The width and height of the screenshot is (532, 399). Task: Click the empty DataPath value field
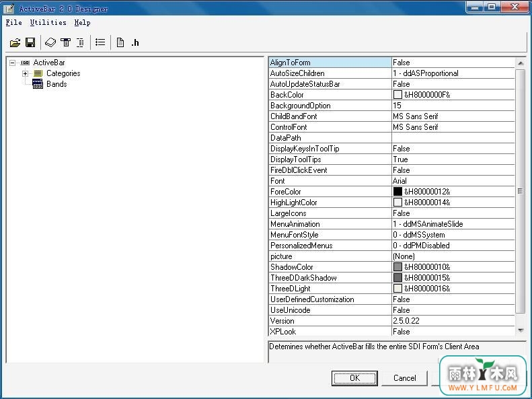[x=453, y=138]
